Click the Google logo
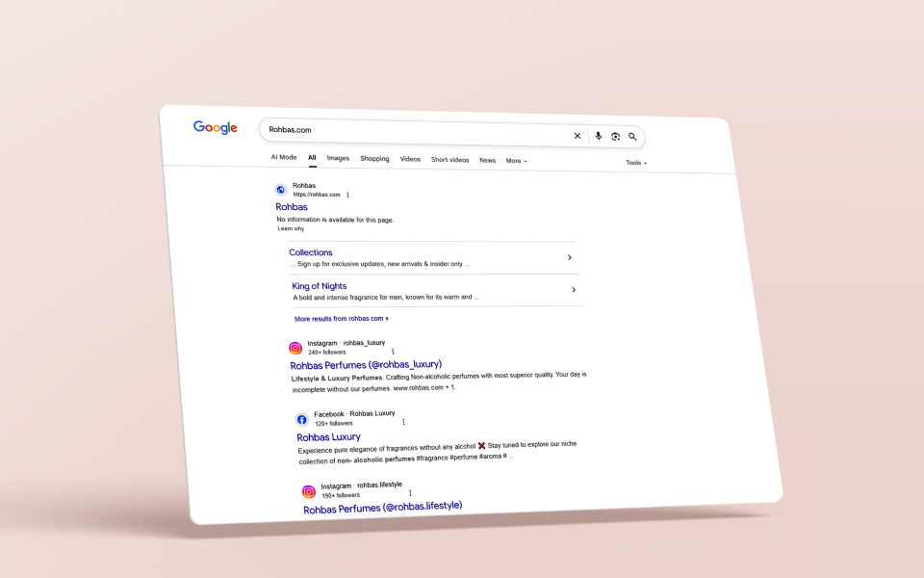This screenshot has height=578, width=924. click(215, 127)
